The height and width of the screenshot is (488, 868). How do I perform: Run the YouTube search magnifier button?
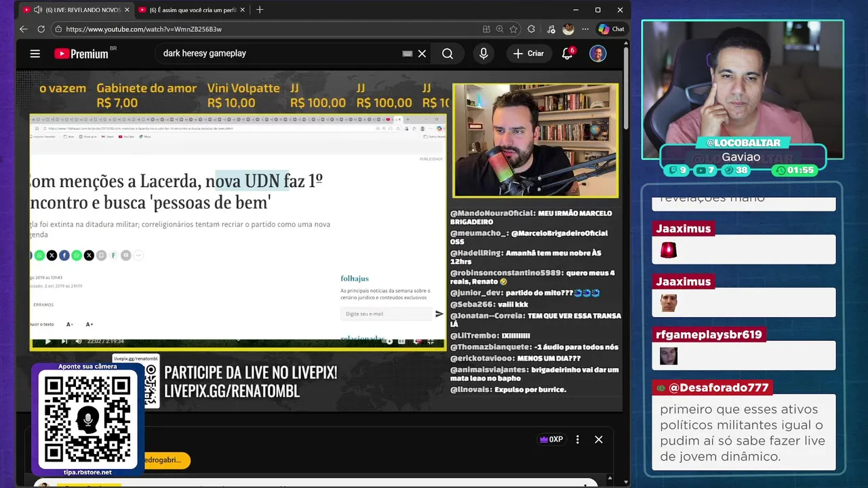coord(448,54)
